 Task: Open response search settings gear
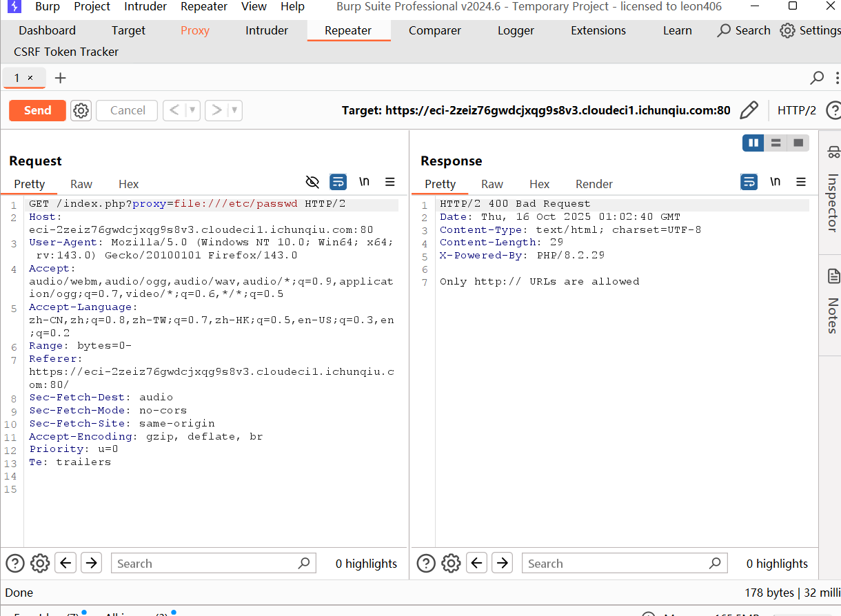451,563
